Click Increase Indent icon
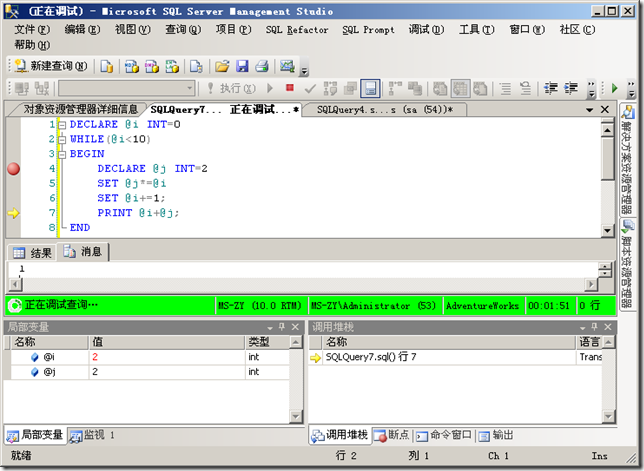The width and height of the screenshot is (644, 471). coord(571,88)
